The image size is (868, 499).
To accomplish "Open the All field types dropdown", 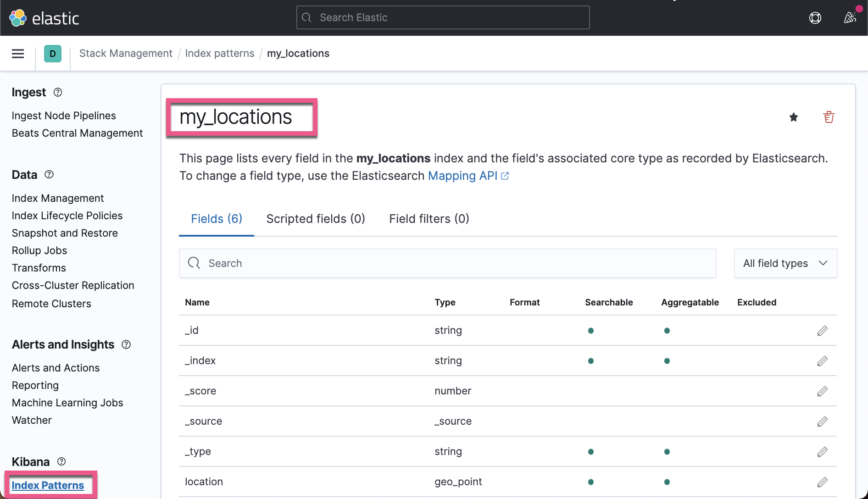I will (785, 263).
